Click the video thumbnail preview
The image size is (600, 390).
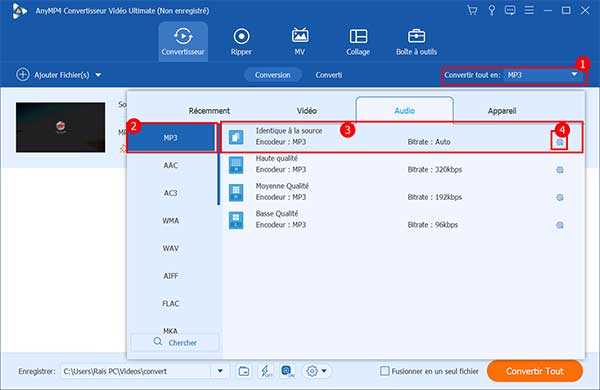(x=60, y=127)
